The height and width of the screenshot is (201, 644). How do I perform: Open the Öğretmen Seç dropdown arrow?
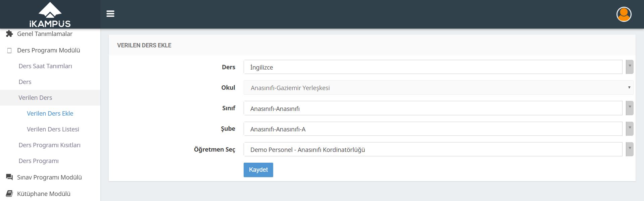(x=630, y=149)
